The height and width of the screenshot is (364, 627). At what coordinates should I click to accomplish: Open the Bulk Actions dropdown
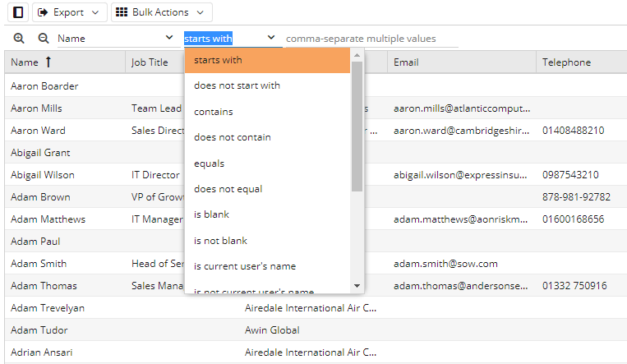click(161, 12)
